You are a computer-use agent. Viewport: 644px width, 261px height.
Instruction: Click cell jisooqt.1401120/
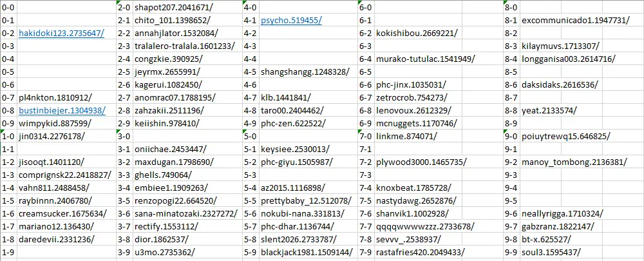point(66,162)
